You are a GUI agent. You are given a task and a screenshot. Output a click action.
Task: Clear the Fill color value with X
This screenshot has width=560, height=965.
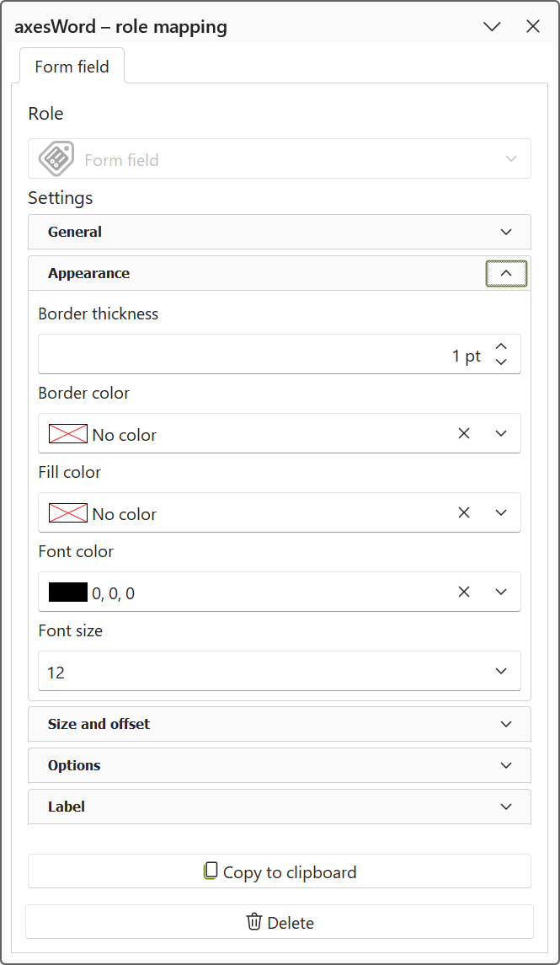coord(464,512)
